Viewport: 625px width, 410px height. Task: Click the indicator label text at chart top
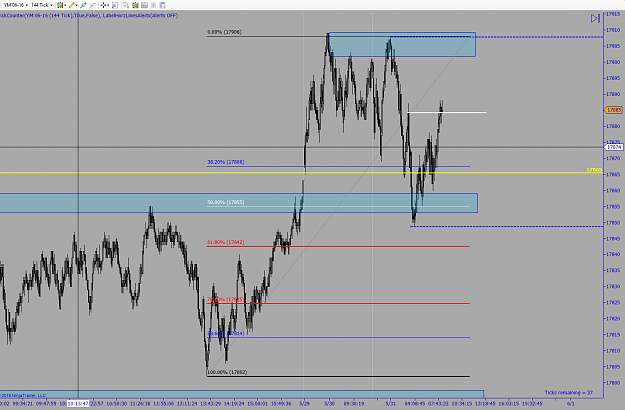89,16
